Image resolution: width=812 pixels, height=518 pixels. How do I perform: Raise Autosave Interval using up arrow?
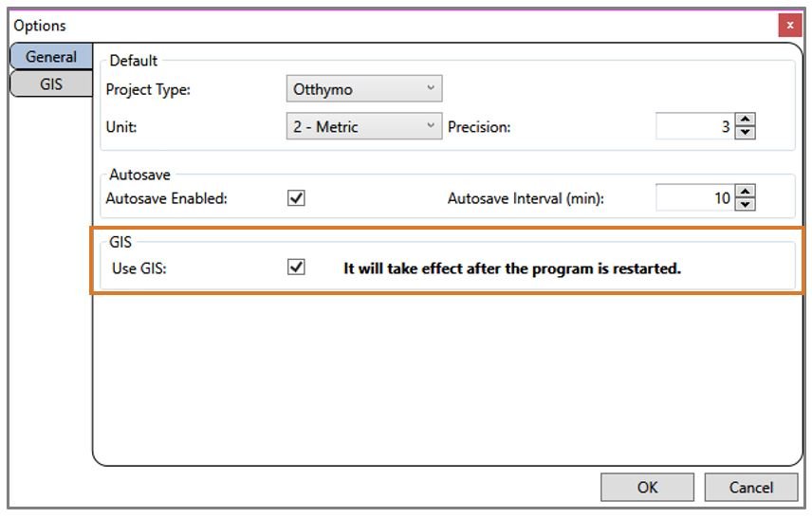746,192
